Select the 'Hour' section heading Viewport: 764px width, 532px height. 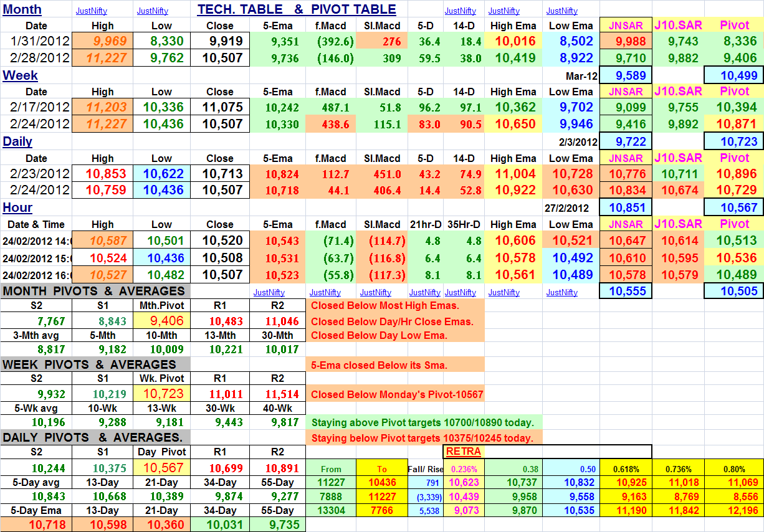[x=17, y=207]
